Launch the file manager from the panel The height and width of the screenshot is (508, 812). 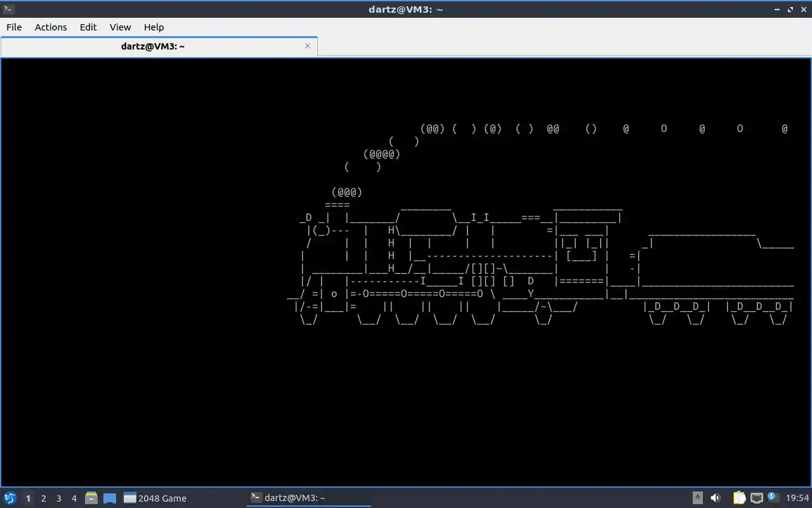point(91,498)
